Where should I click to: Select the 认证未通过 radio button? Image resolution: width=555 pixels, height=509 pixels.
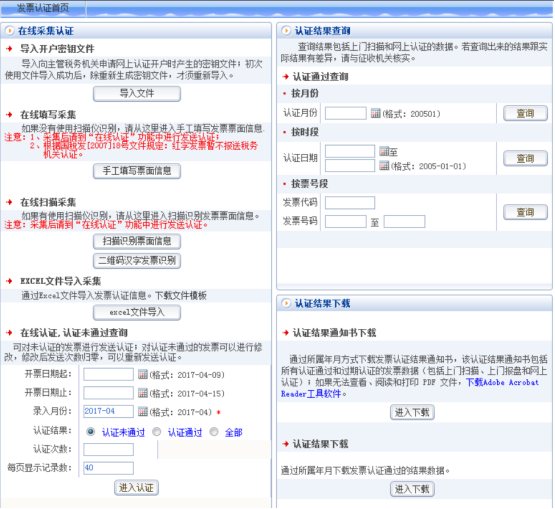coord(91,432)
